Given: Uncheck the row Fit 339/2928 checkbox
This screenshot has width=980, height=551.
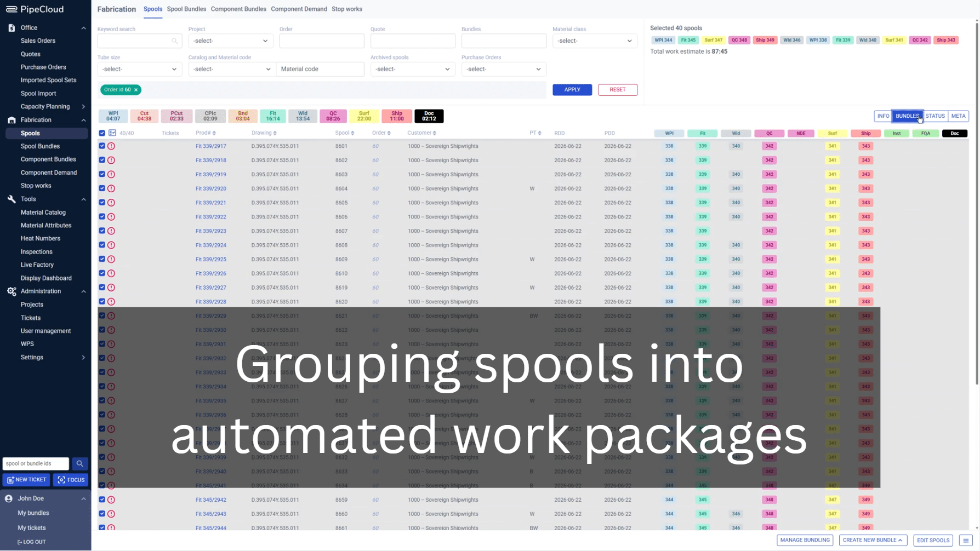Looking at the screenshot, I should coord(102,301).
